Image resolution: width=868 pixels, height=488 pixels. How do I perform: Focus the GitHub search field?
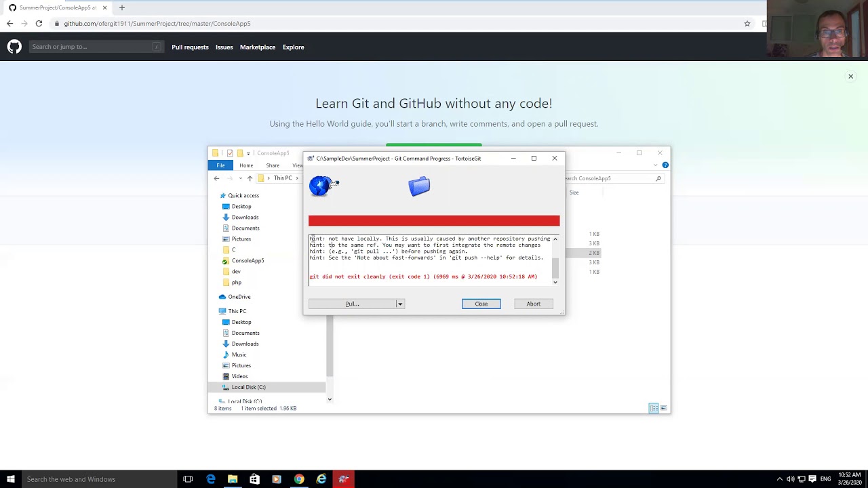[96, 47]
